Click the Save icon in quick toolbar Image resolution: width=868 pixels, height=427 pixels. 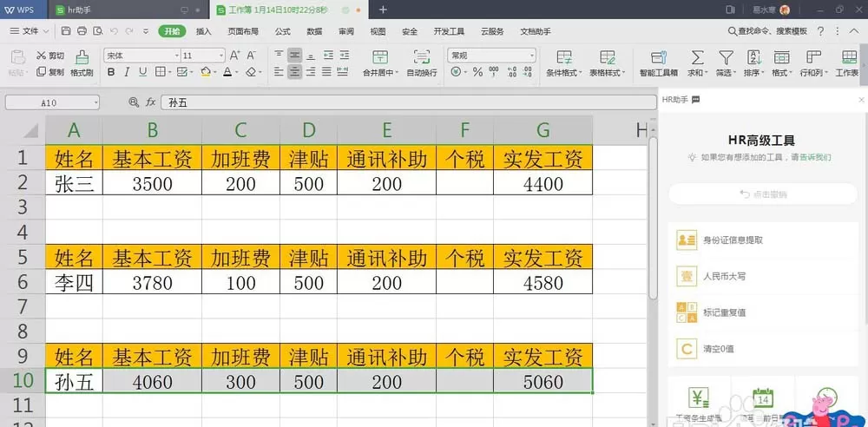[66, 31]
